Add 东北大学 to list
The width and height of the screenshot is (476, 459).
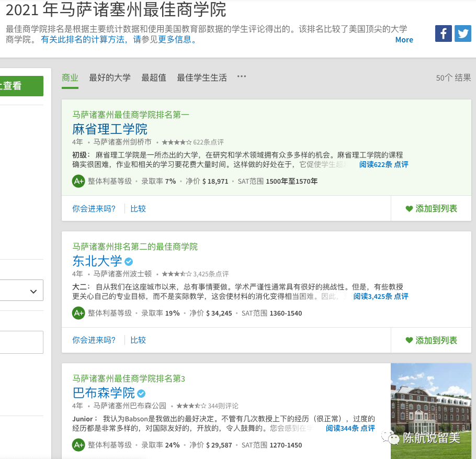point(432,341)
